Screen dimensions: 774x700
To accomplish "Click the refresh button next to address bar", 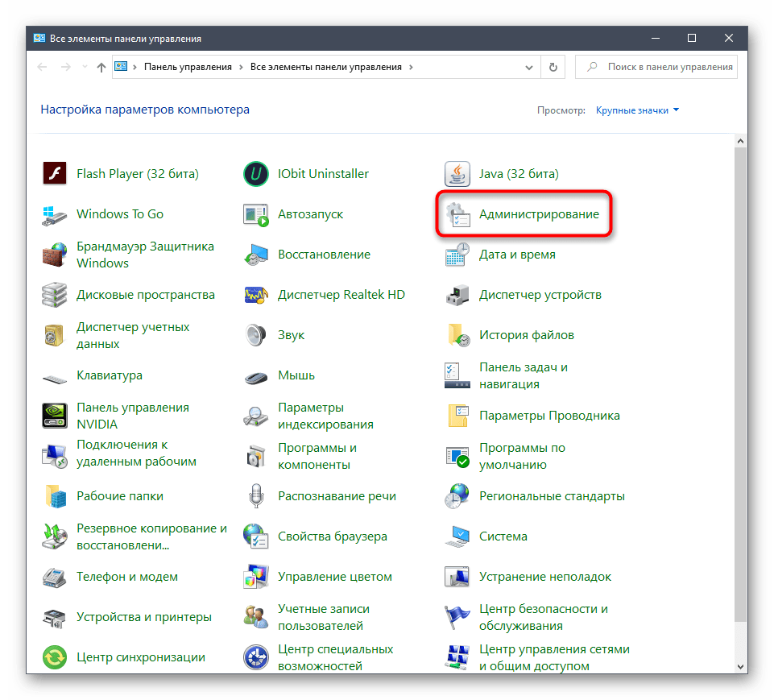I will click(x=553, y=68).
